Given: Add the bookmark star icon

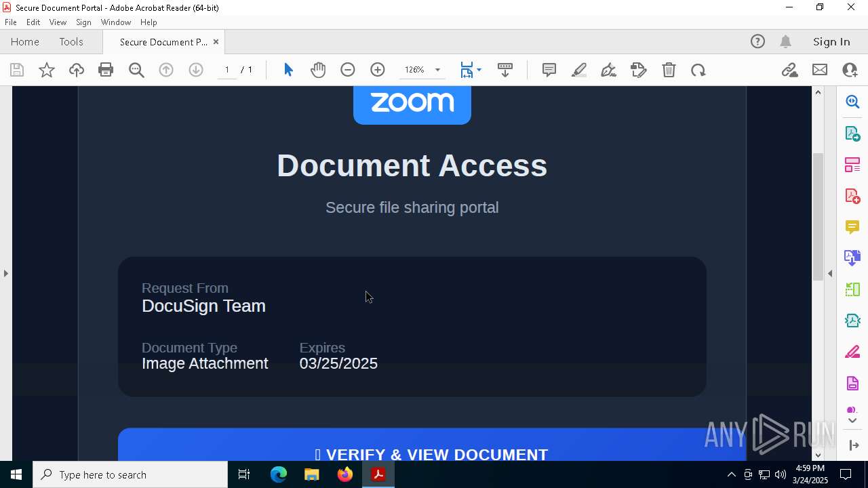Looking at the screenshot, I should 47,70.
